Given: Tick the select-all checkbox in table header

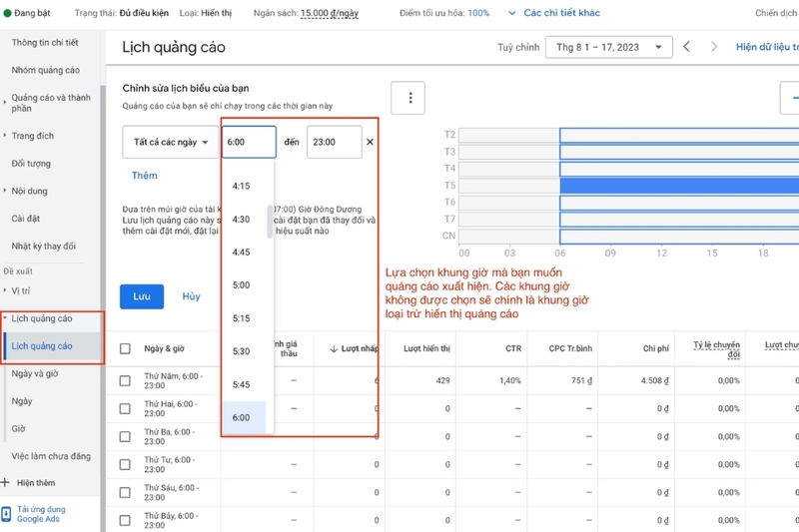Looking at the screenshot, I should (x=125, y=348).
